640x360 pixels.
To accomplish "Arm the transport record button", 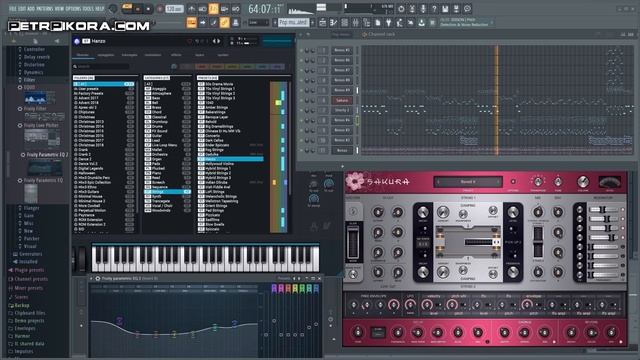I will point(160,9).
